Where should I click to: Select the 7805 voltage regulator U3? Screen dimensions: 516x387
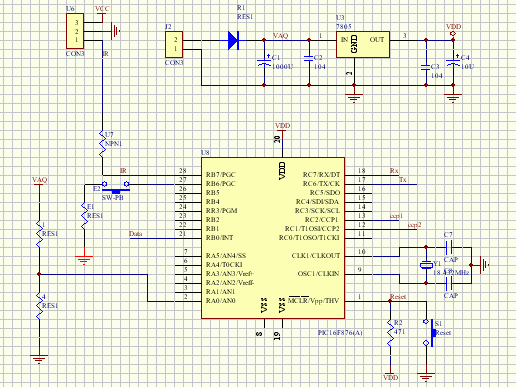point(363,45)
